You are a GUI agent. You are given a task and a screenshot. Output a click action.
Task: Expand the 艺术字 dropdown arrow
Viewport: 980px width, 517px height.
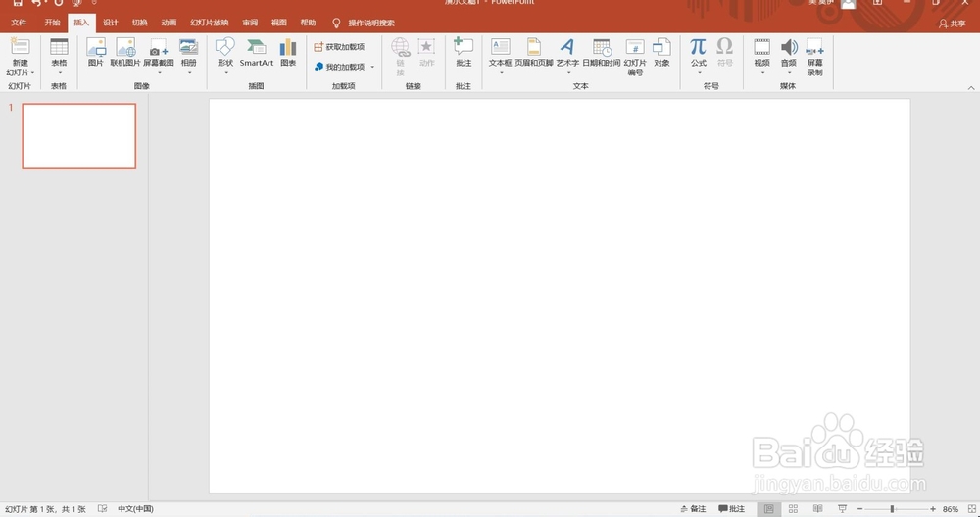(x=568, y=73)
